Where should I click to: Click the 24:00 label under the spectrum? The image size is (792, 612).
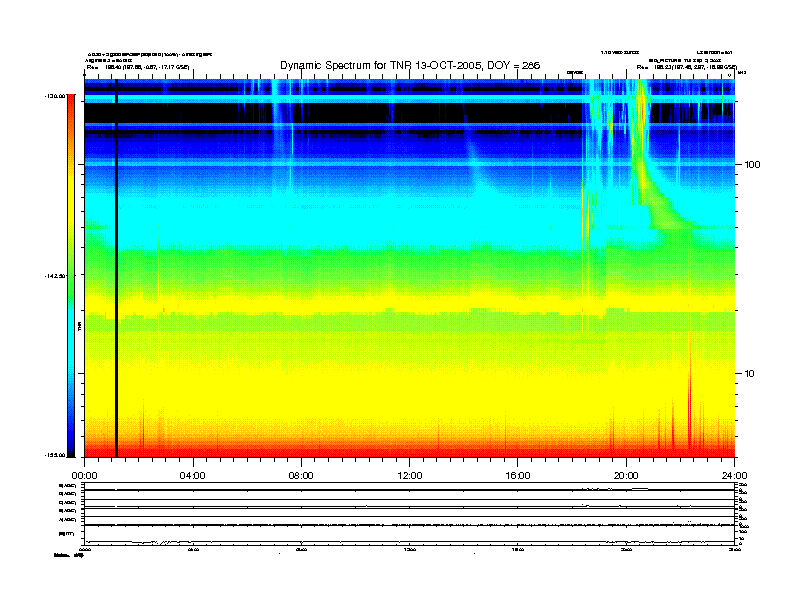735,476
